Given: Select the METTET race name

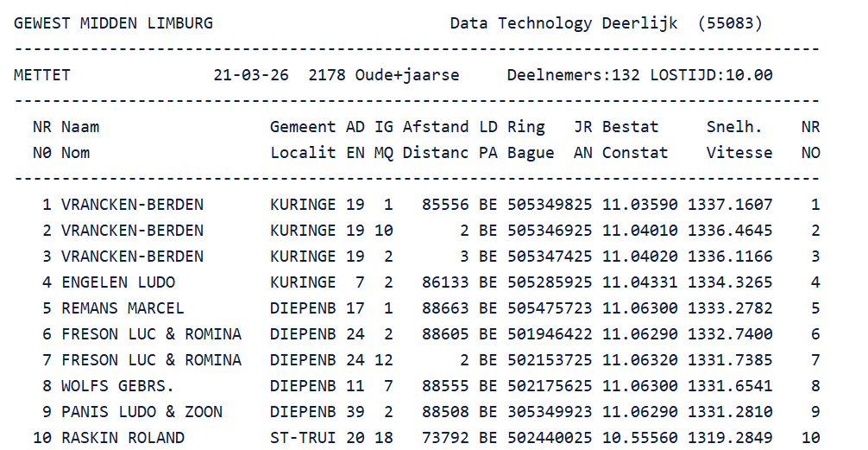Looking at the screenshot, I should click(42, 75).
